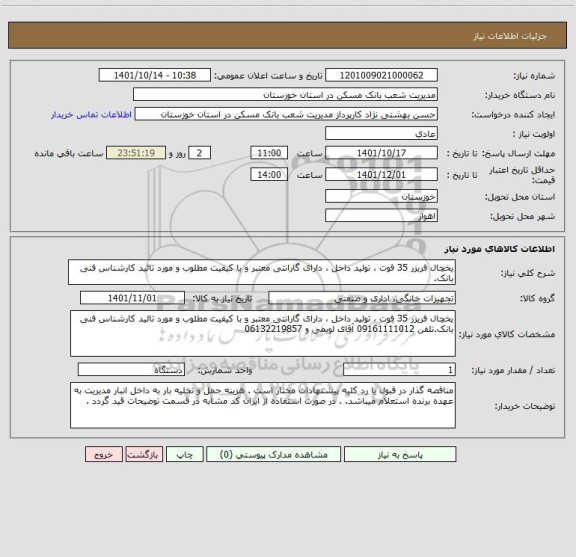Click the جزئیات اطلاعات نیاز header title
Viewport: 576px width, 557px height.
point(510,36)
